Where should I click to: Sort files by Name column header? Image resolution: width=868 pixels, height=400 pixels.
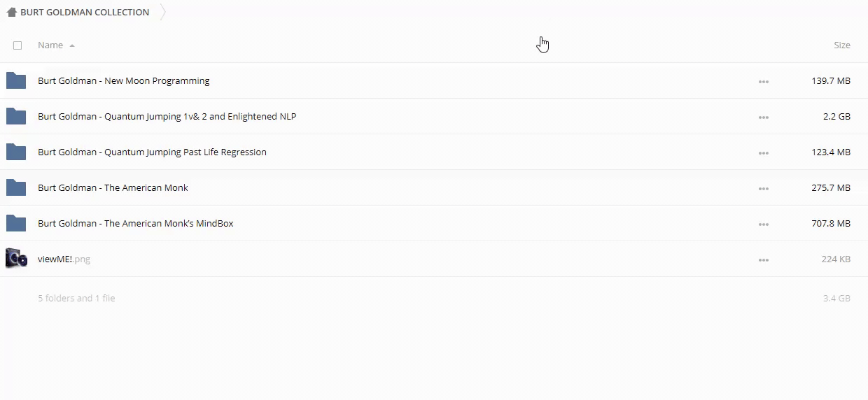(50, 45)
